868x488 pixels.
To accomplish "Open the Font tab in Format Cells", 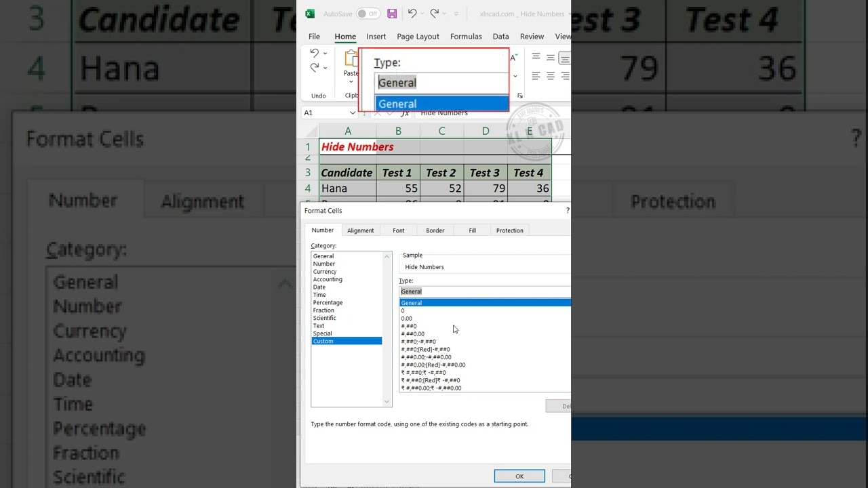I will (399, 230).
